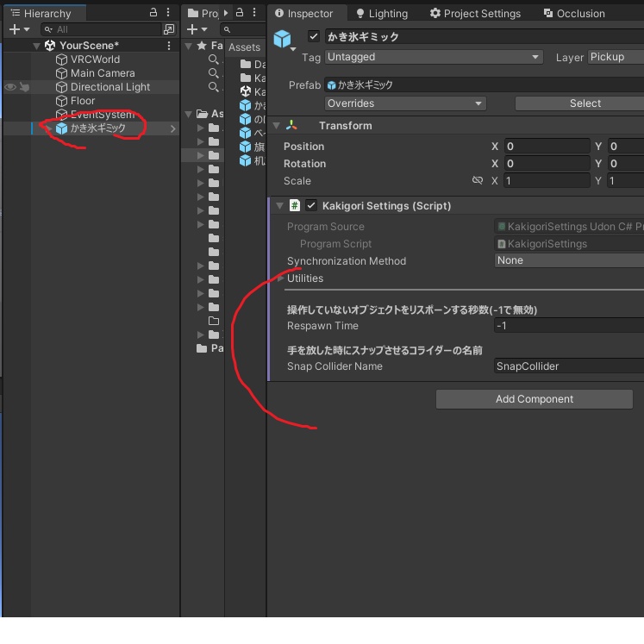Collapse the YourScene tree arrow

[x=36, y=46]
